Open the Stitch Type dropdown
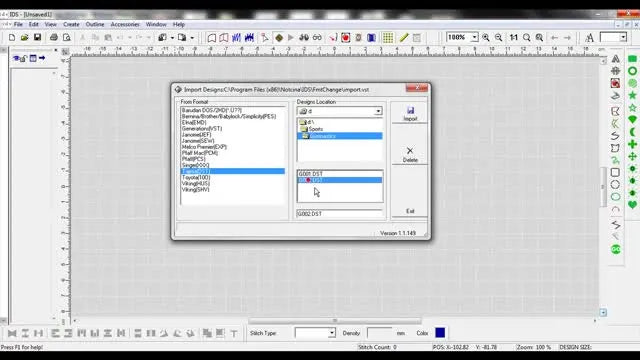This screenshot has height=360, width=640. pyautogui.click(x=331, y=333)
